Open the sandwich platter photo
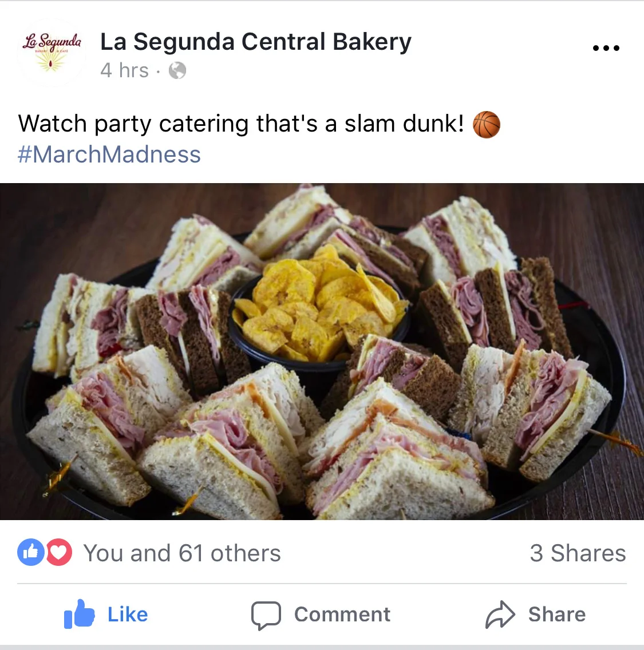Image resolution: width=644 pixels, height=650 pixels. point(322,351)
